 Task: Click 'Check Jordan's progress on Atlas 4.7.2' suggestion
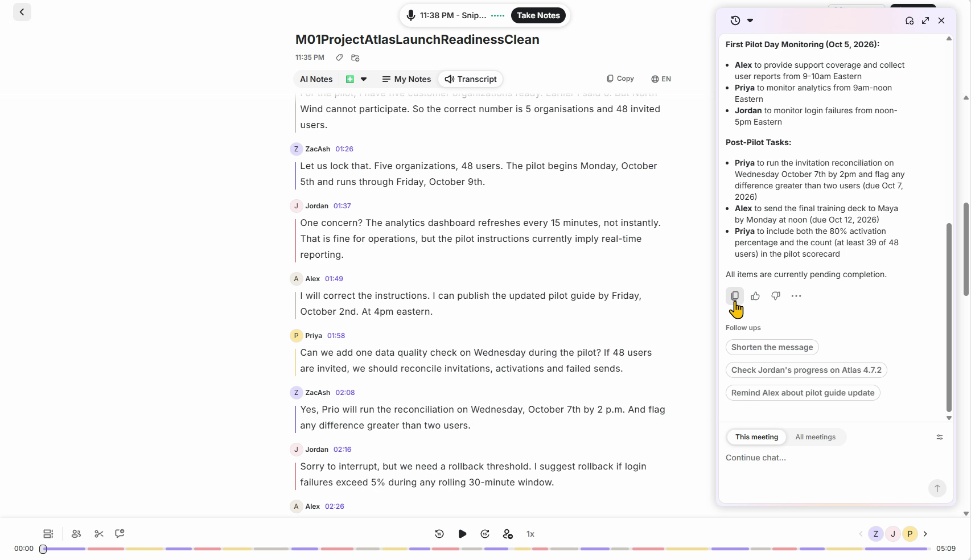[x=806, y=370]
